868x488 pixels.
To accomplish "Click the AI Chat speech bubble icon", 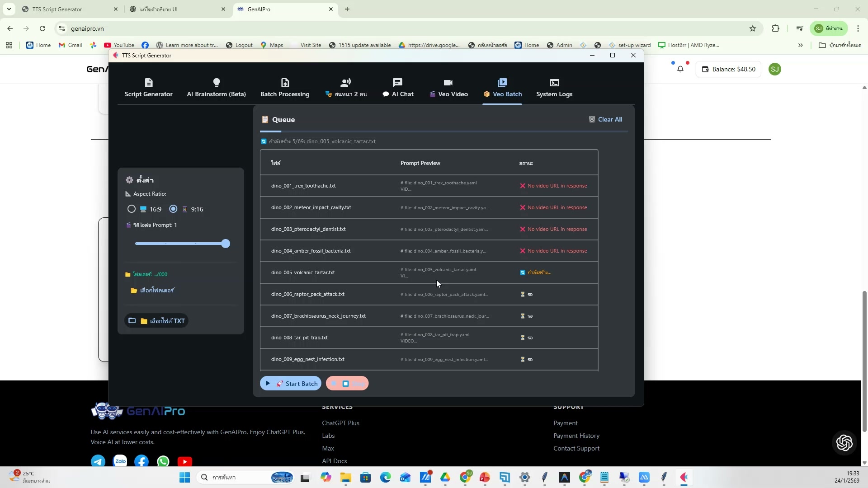I will (x=397, y=83).
